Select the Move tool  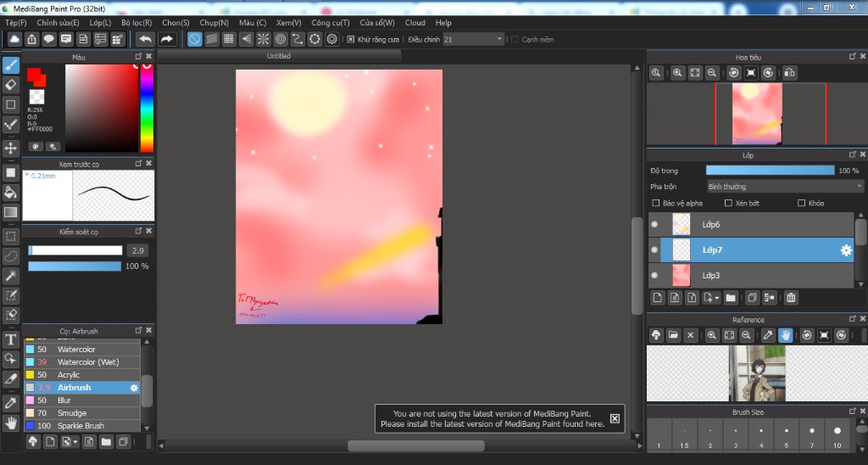tap(10, 148)
